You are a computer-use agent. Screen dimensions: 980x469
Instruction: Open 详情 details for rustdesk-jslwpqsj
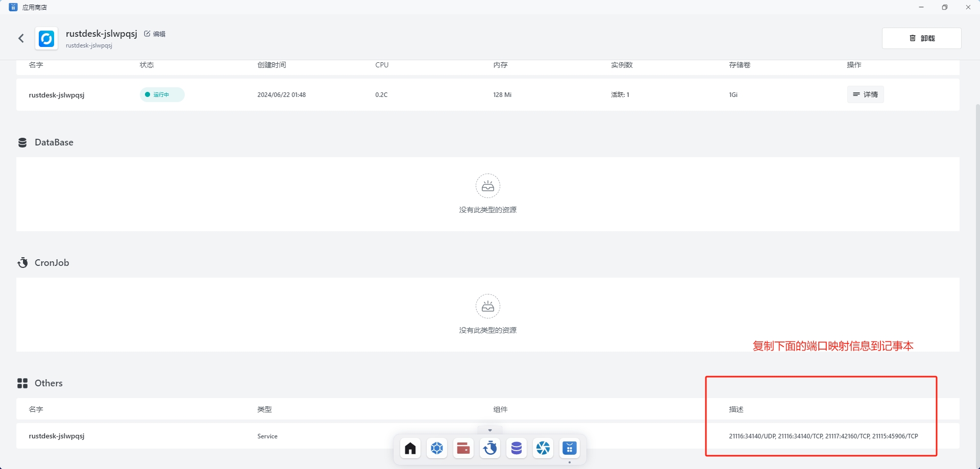865,94
